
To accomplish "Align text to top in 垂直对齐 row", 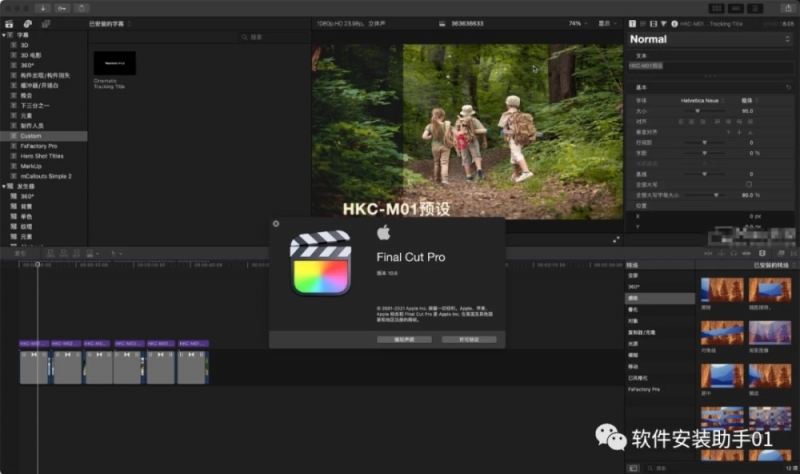I will coord(728,132).
